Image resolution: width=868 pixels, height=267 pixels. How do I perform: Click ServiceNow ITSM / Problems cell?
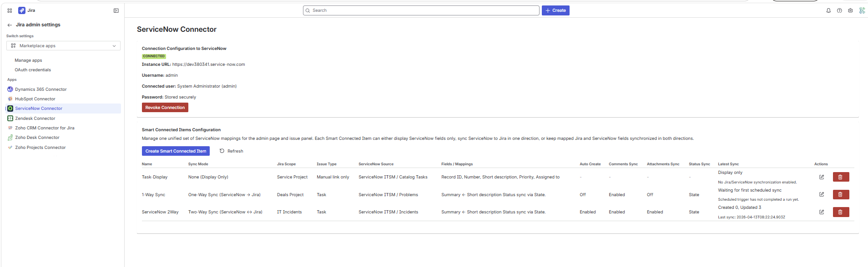point(388,195)
